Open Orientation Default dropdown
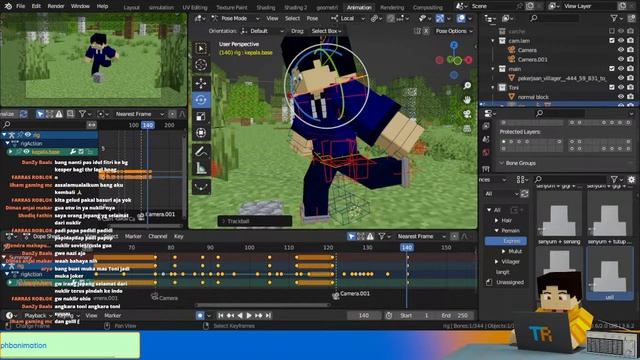 pyautogui.click(x=262, y=31)
